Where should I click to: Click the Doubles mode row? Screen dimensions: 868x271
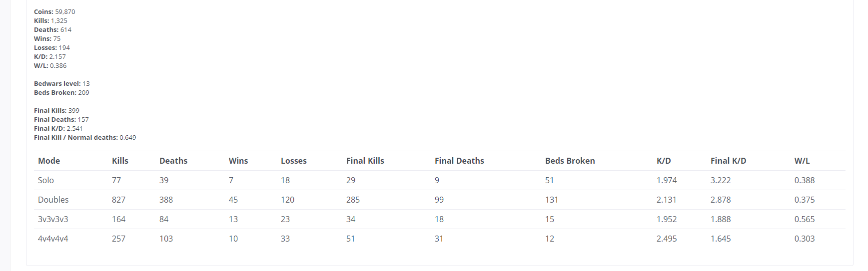(440, 200)
